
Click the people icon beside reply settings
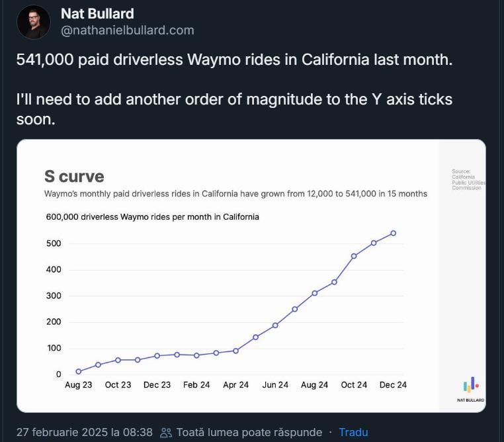[x=166, y=432]
